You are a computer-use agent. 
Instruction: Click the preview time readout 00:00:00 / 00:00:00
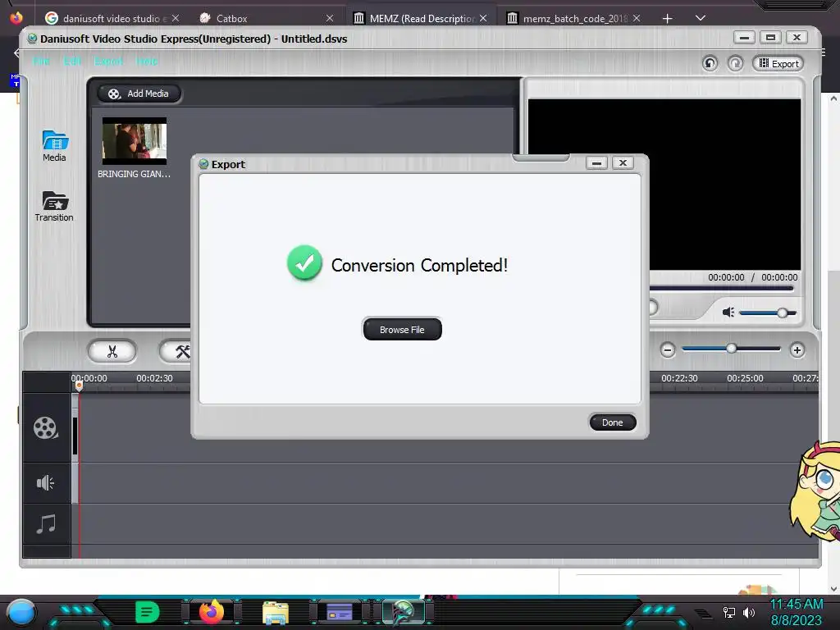click(x=753, y=277)
